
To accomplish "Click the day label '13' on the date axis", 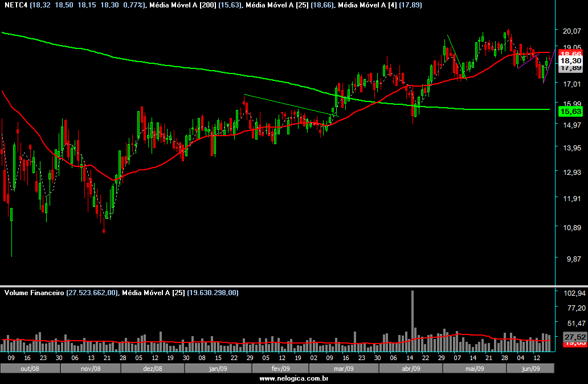I will click(91, 358).
